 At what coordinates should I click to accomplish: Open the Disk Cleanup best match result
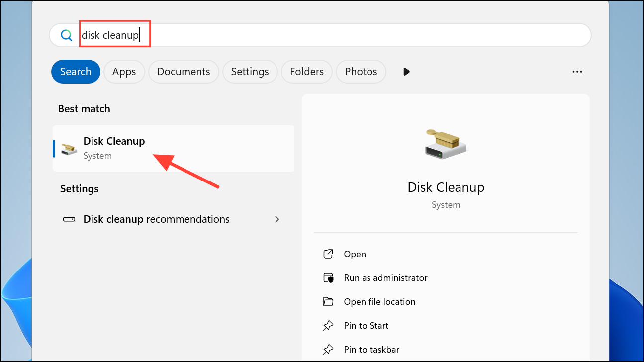click(174, 148)
